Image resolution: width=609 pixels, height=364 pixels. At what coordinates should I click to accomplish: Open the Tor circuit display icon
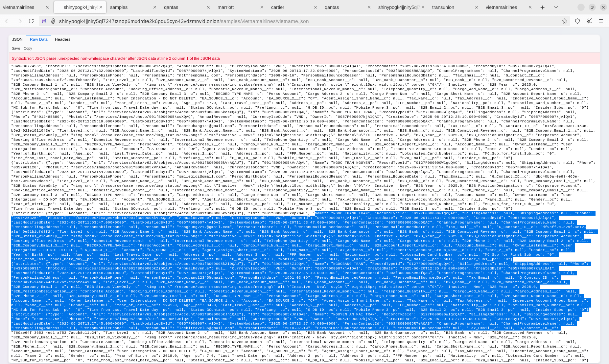click(x=44, y=21)
